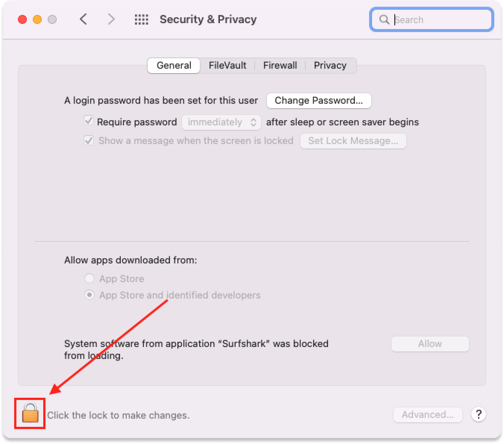Open help with the question mark button
The image size is (504, 444).
[478, 414]
